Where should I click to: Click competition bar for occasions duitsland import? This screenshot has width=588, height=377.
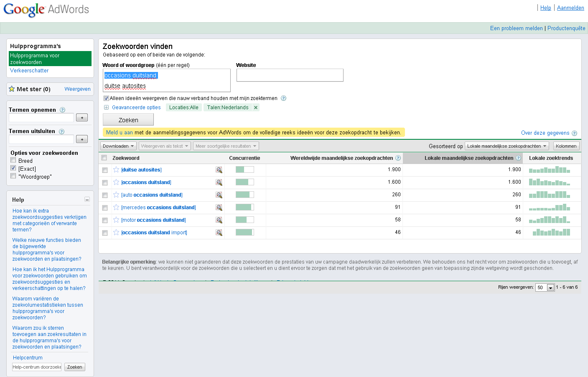click(244, 232)
